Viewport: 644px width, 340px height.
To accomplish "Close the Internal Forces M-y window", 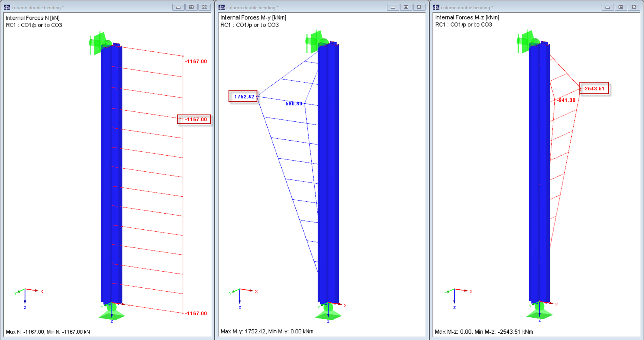I will (419, 7).
